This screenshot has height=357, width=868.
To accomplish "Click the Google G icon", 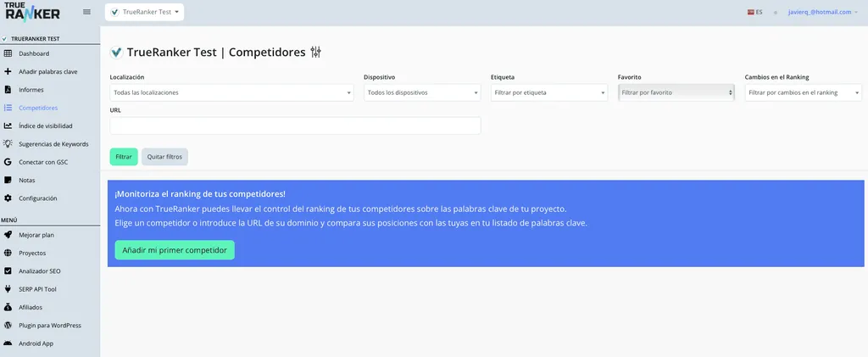I will 8,162.
